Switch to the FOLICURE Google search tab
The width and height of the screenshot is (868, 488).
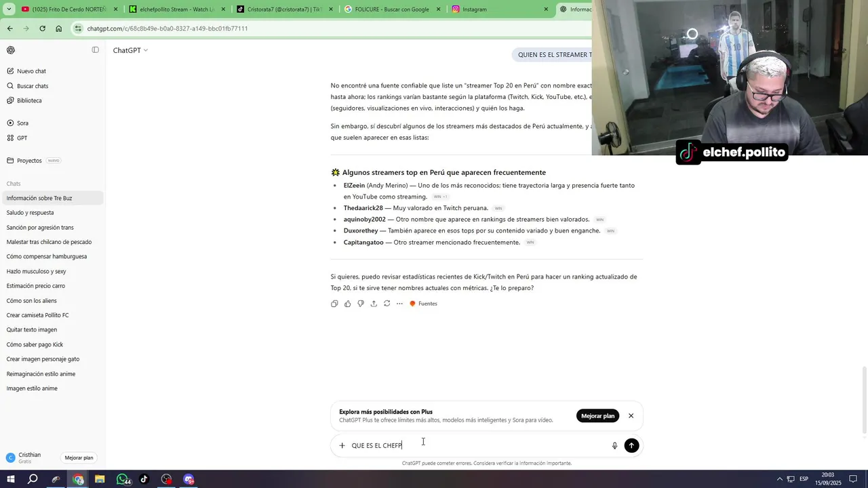[x=391, y=9]
